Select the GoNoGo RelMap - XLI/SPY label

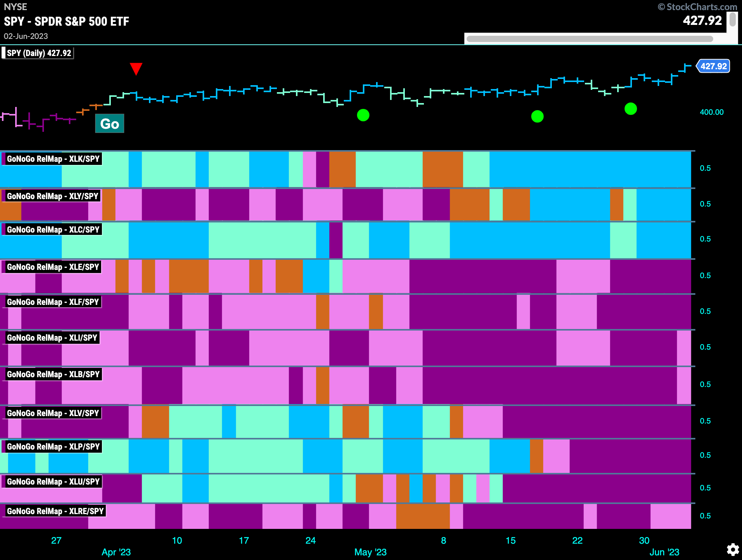pyautogui.click(x=51, y=338)
